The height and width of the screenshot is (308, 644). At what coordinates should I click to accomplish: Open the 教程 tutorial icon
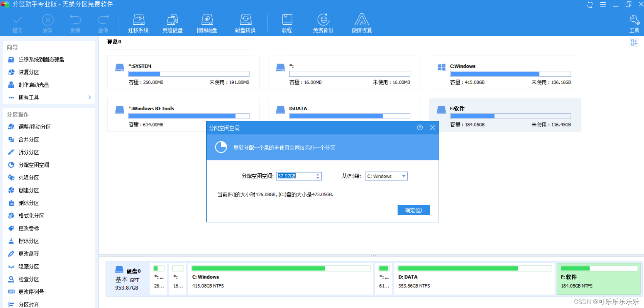pyautogui.click(x=287, y=24)
